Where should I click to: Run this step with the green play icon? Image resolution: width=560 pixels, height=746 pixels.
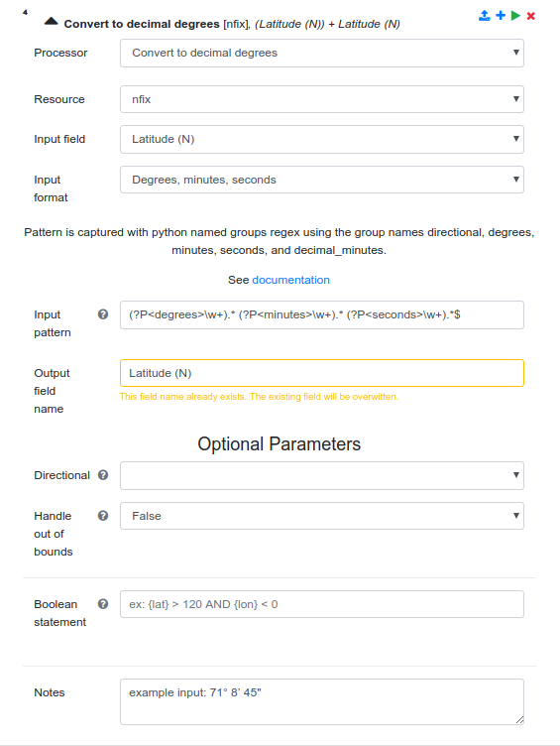[x=515, y=16]
